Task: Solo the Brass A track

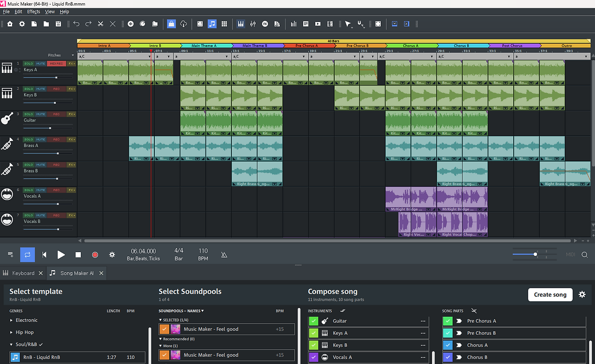Action: tap(29, 139)
